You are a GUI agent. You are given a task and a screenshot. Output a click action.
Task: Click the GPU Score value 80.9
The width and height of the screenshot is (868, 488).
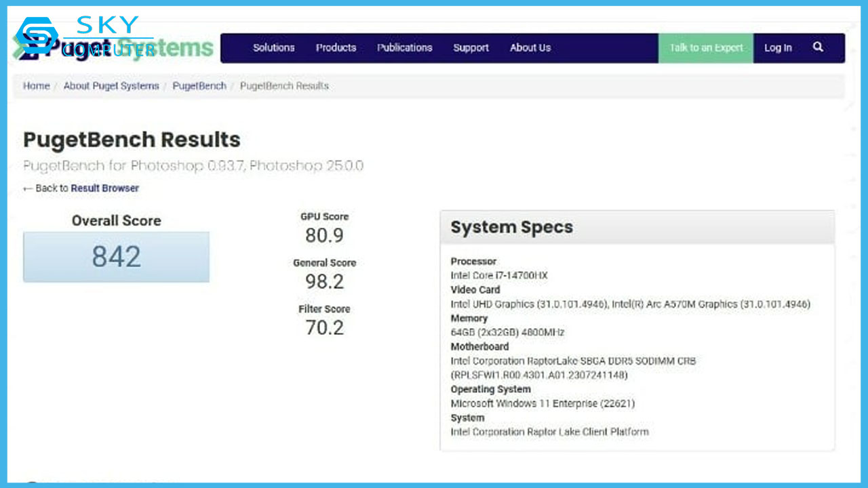pyautogui.click(x=324, y=236)
